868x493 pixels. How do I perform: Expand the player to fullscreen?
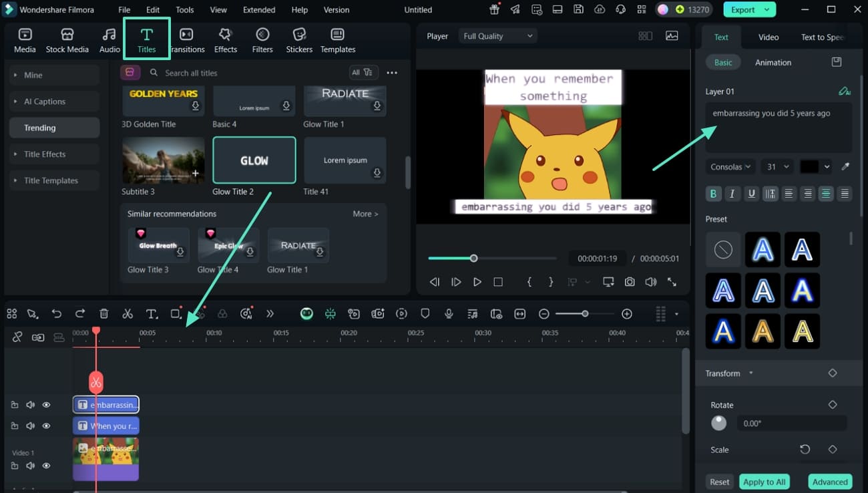tap(672, 282)
